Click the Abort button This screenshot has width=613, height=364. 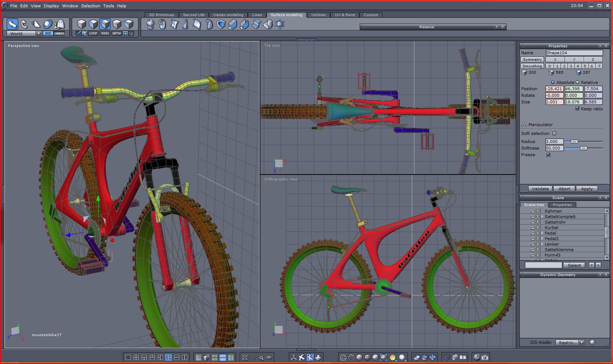click(565, 189)
